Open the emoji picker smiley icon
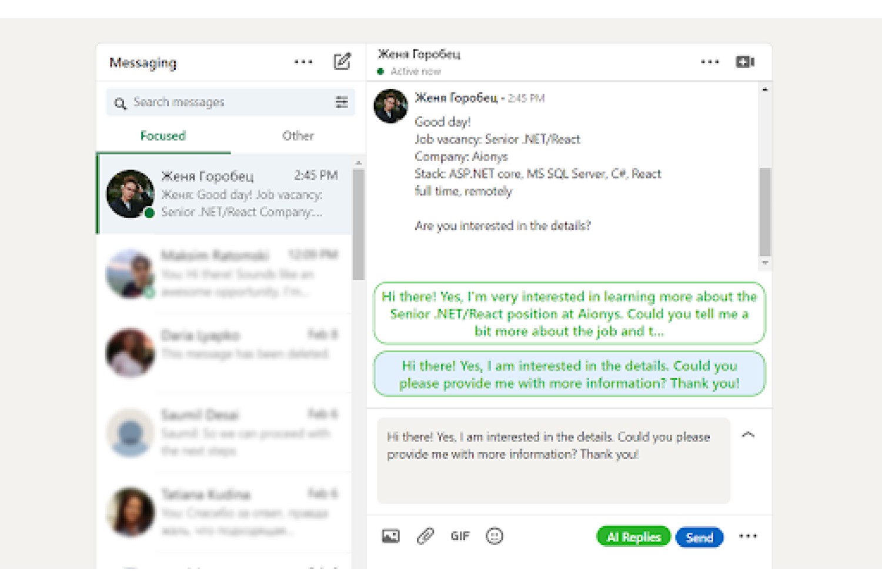This screenshot has height=588, width=882. click(x=495, y=536)
